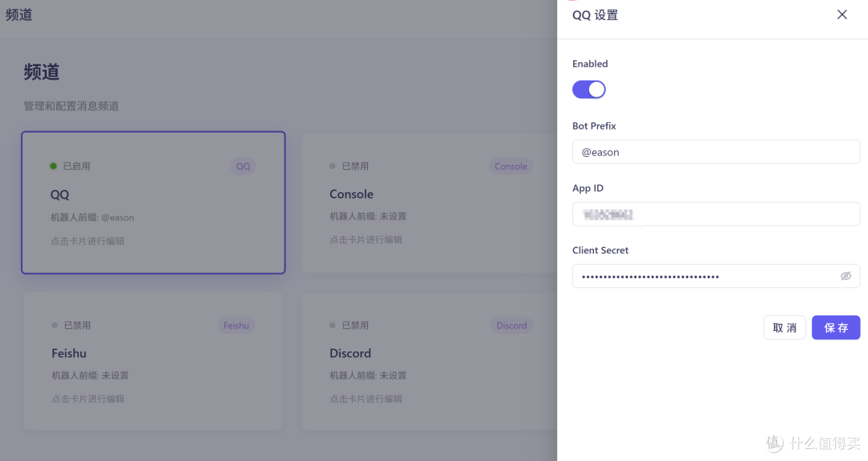This screenshot has height=461, width=868.
Task: Click the Console 已禁用 status dot
Action: (333, 167)
